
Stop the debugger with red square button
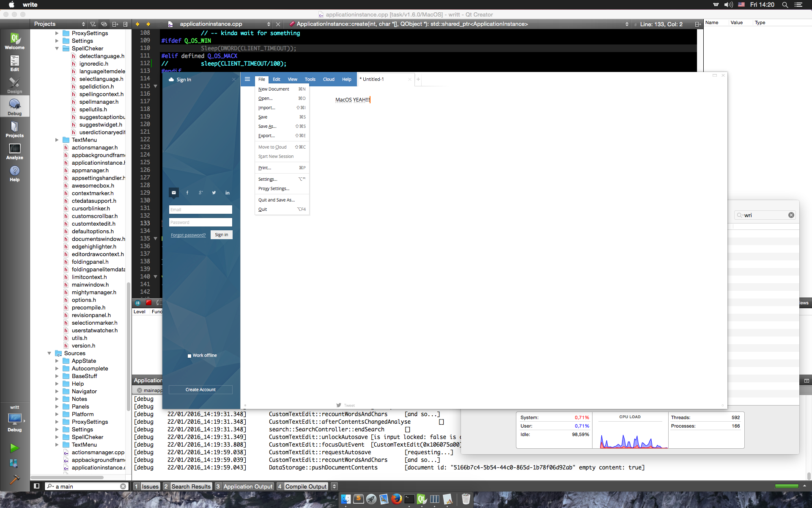point(148,303)
